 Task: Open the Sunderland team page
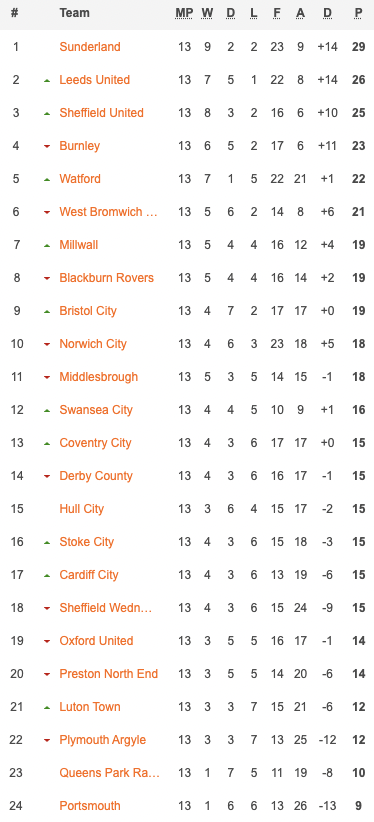(90, 47)
